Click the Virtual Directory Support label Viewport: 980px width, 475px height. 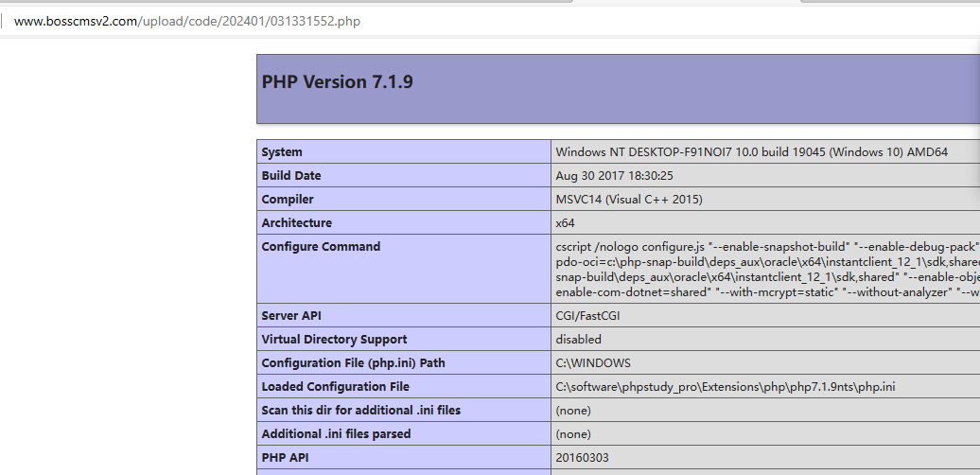pos(334,340)
